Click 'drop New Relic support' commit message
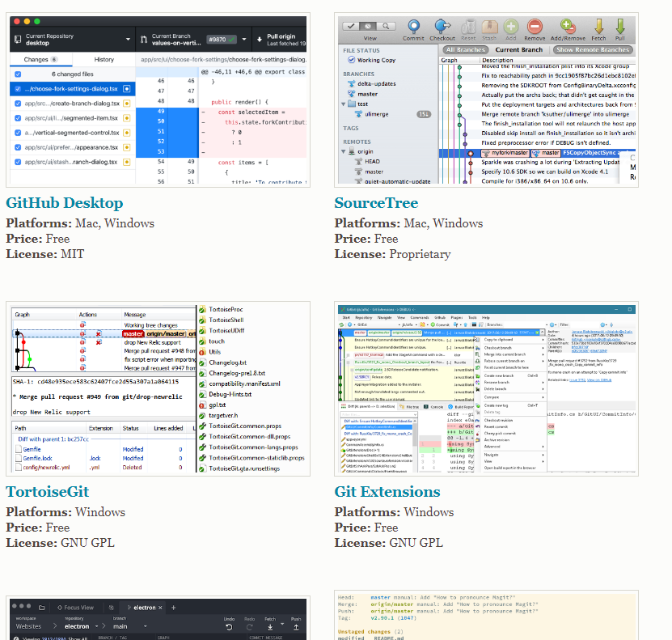672x640 pixels. pyautogui.click(x=152, y=342)
